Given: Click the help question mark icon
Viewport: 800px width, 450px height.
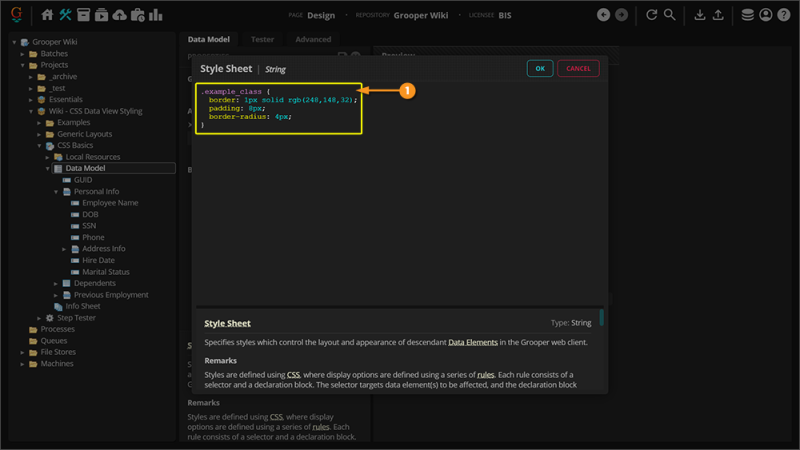Looking at the screenshot, I should (784, 15).
